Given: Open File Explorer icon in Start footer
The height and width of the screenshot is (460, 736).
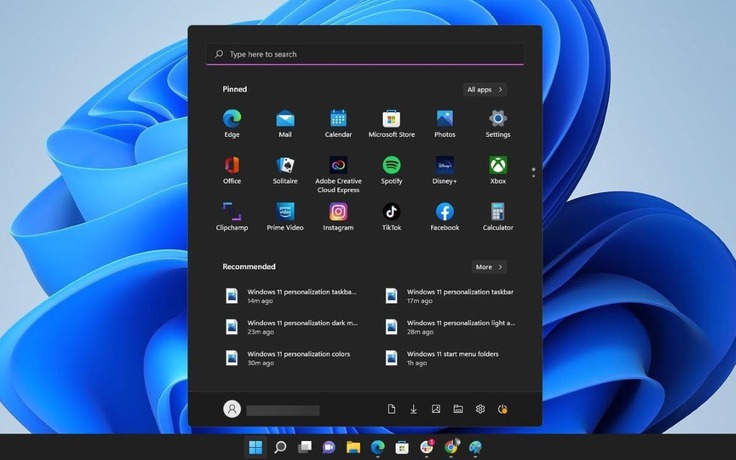Looking at the screenshot, I should tap(458, 409).
